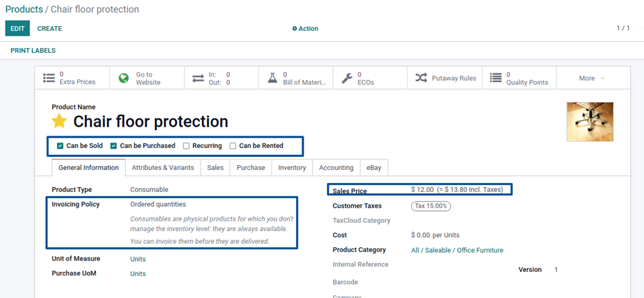
Task: Open the Unit of Measure Units link
Action: 138,259
